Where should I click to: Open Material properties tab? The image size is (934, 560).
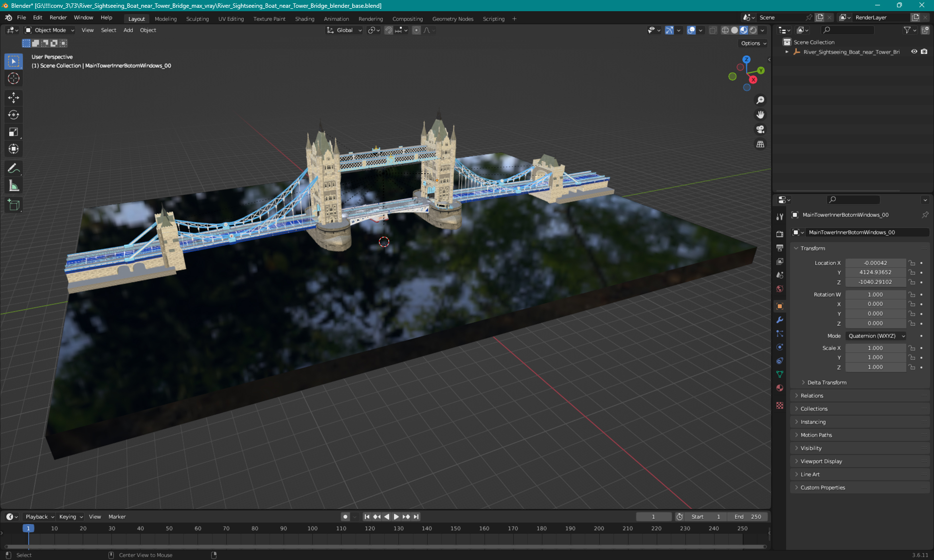(x=780, y=388)
